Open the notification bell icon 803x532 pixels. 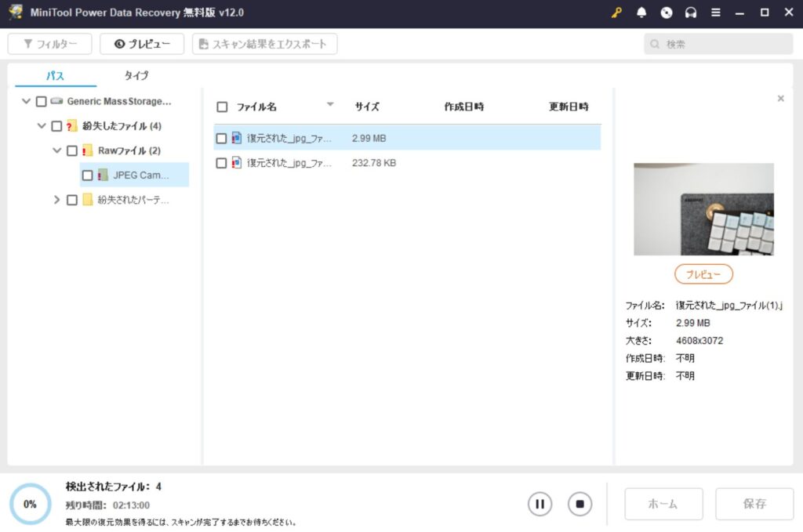coord(641,13)
